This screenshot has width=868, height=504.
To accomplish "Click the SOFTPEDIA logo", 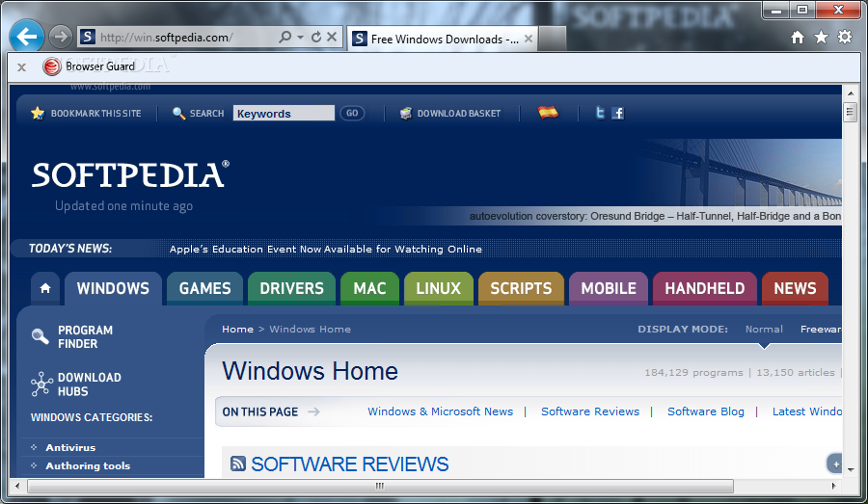I will (130, 174).
